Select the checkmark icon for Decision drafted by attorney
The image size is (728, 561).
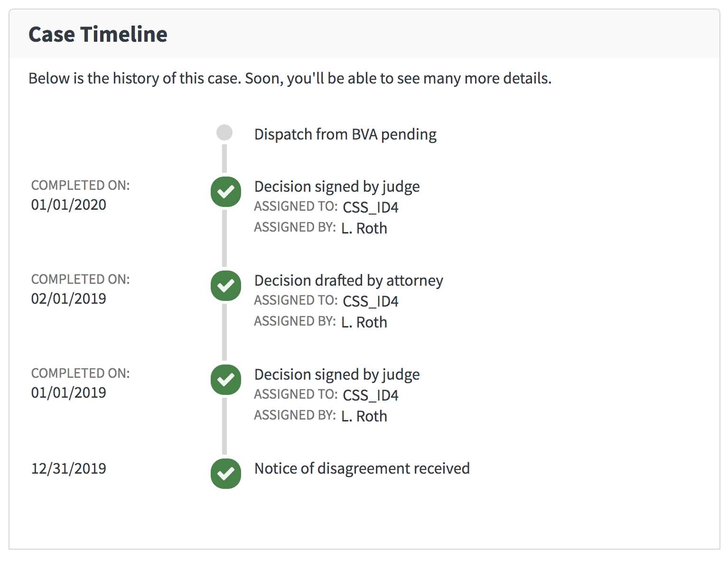(x=225, y=285)
